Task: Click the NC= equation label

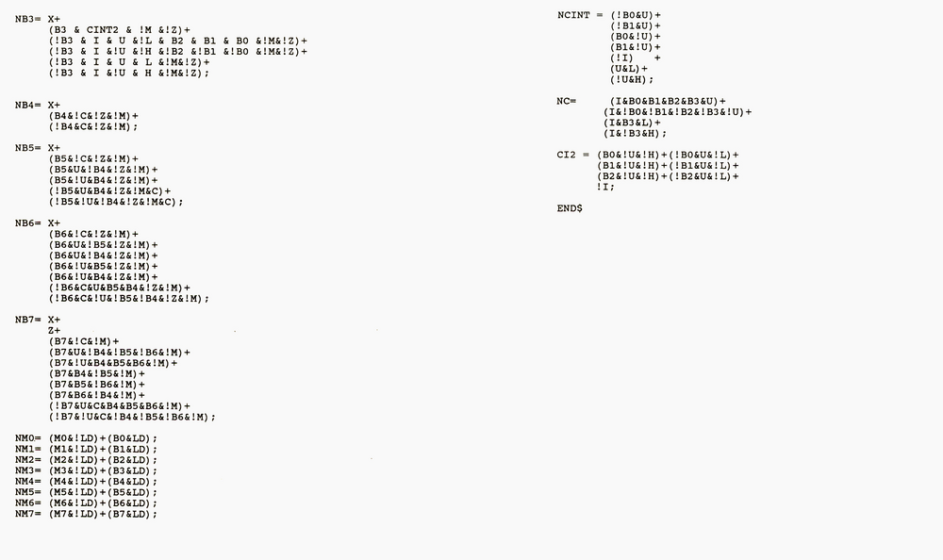Action: pyautogui.click(x=566, y=101)
